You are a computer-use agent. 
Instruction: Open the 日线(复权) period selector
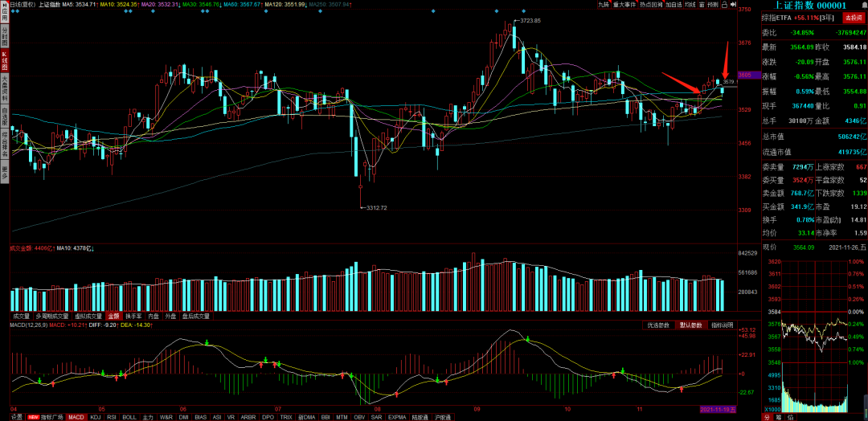(23, 5)
